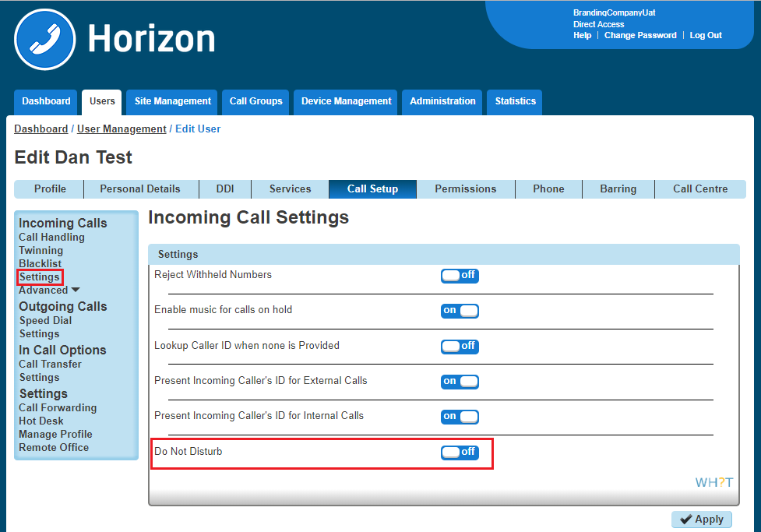Click the Incoming Calls sidebar heading
This screenshot has width=761, height=532.
(62, 224)
